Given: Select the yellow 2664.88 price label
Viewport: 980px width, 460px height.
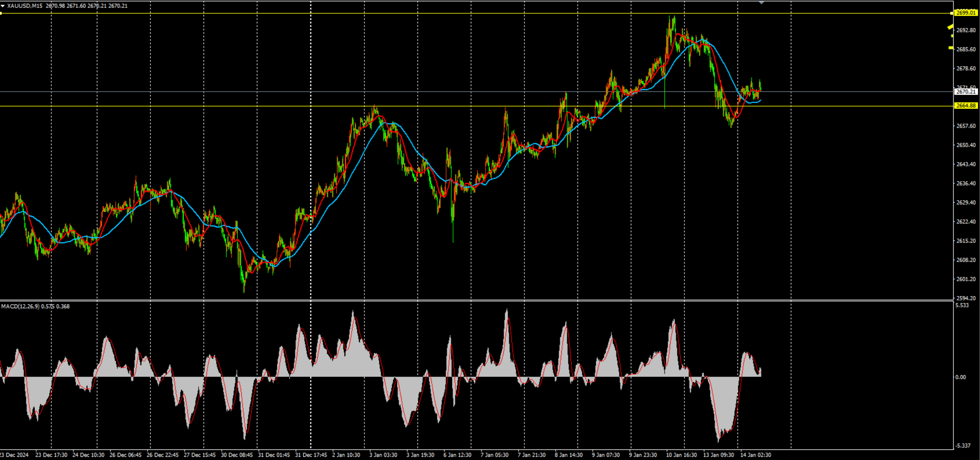Looking at the screenshot, I should click(x=966, y=106).
